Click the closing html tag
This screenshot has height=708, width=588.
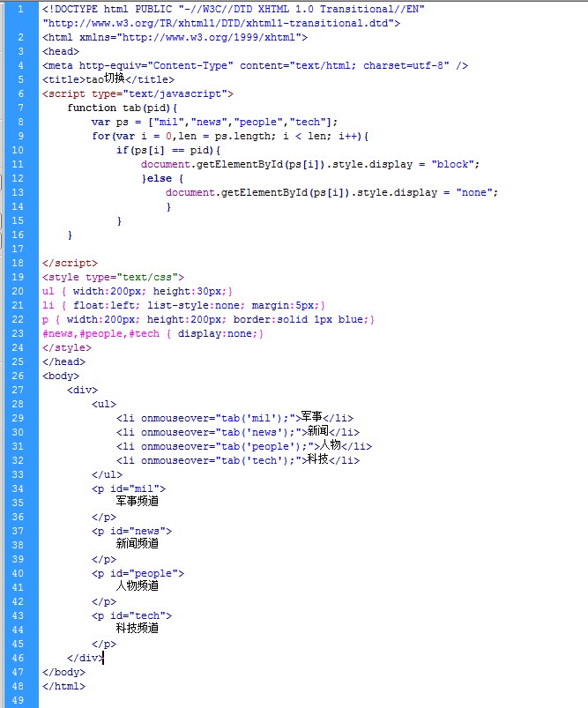click(63, 686)
